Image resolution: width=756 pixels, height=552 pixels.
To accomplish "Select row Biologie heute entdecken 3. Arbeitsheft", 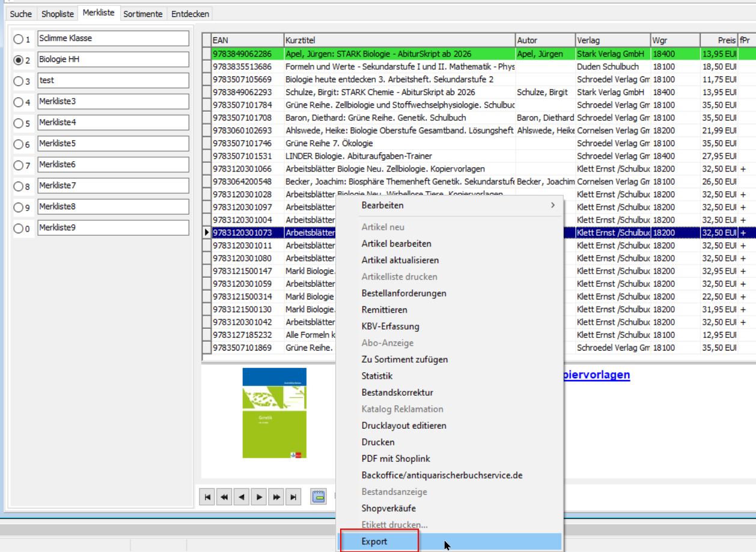I will [480, 79].
